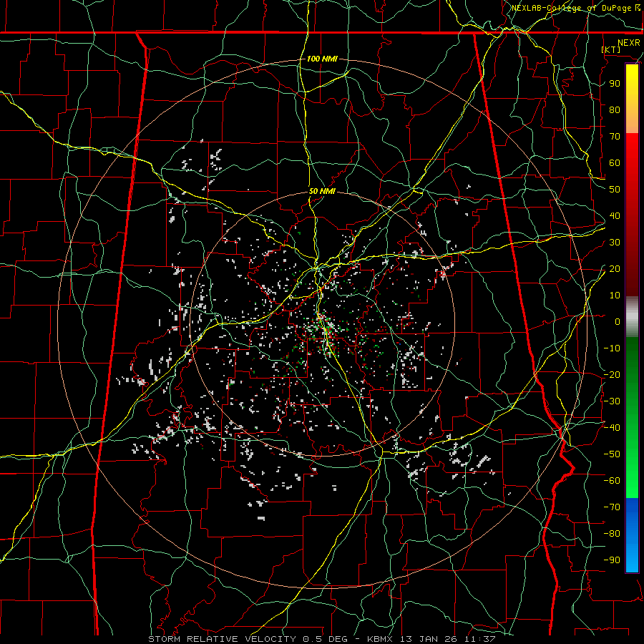Click the "STORM RELATIVE VELOCITY" caption text
The image size is (644, 644).
[x=222, y=639]
